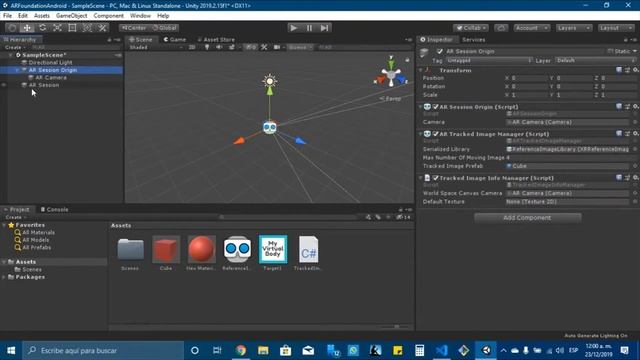Select the Move tool
640x360 pixels.
tap(27, 28)
